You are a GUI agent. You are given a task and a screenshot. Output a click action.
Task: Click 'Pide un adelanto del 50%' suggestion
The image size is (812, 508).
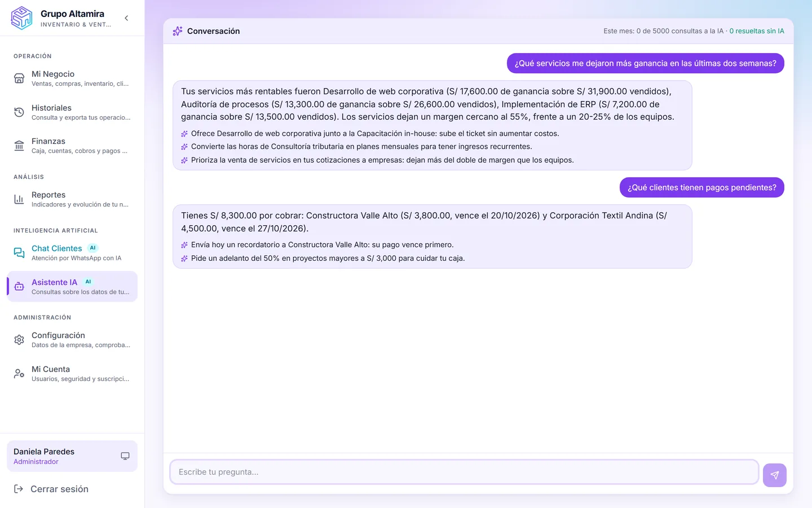pos(328,259)
